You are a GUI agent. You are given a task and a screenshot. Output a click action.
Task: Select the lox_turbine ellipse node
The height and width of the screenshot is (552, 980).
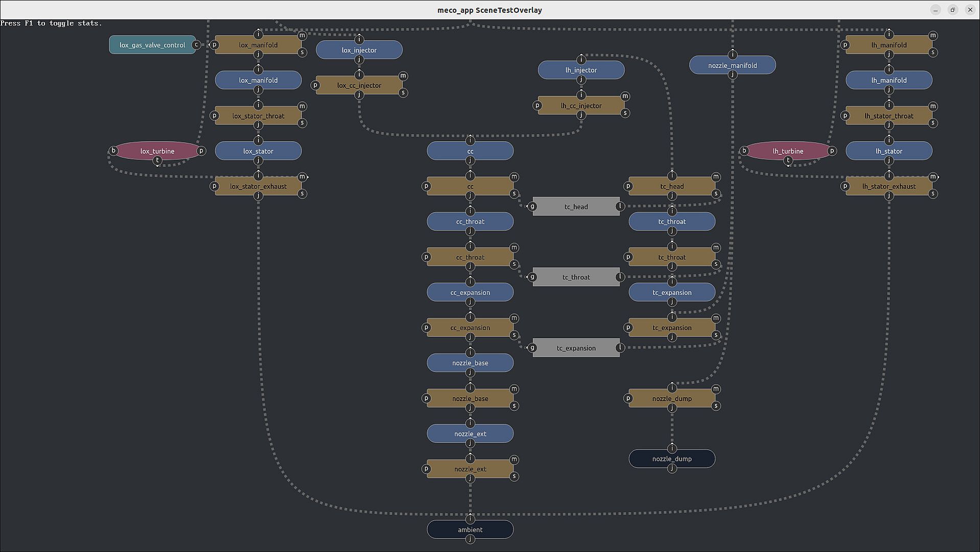(x=157, y=151)
